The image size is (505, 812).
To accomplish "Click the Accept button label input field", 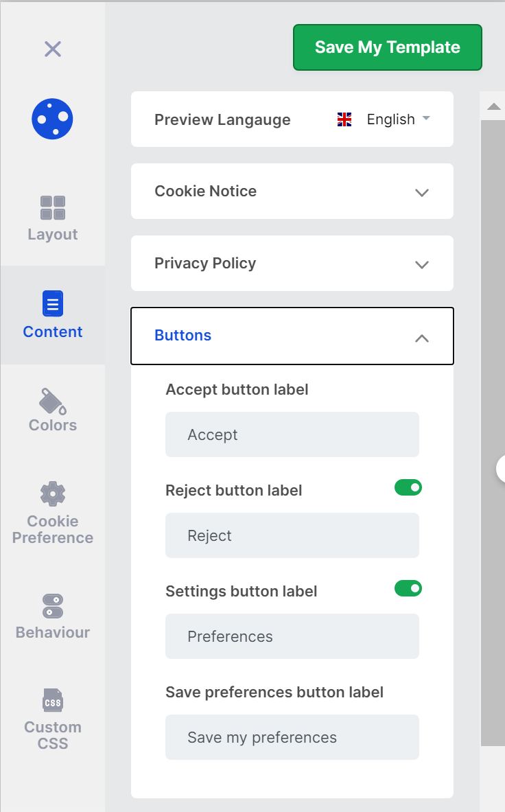I will 292,434.
